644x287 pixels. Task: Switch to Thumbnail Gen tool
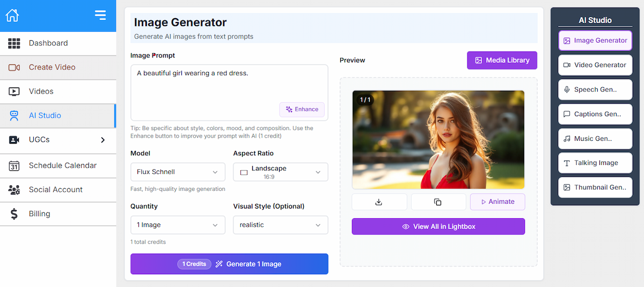pos(595,188)
